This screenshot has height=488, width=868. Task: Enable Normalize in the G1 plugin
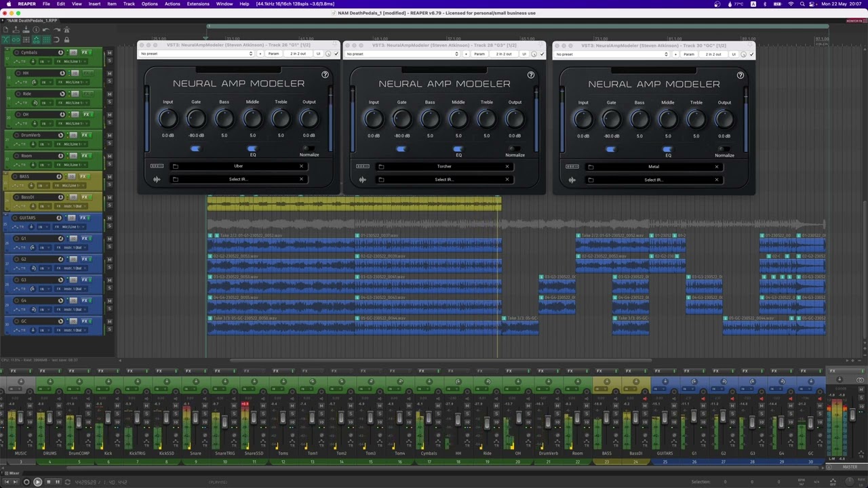pos(309,148)
